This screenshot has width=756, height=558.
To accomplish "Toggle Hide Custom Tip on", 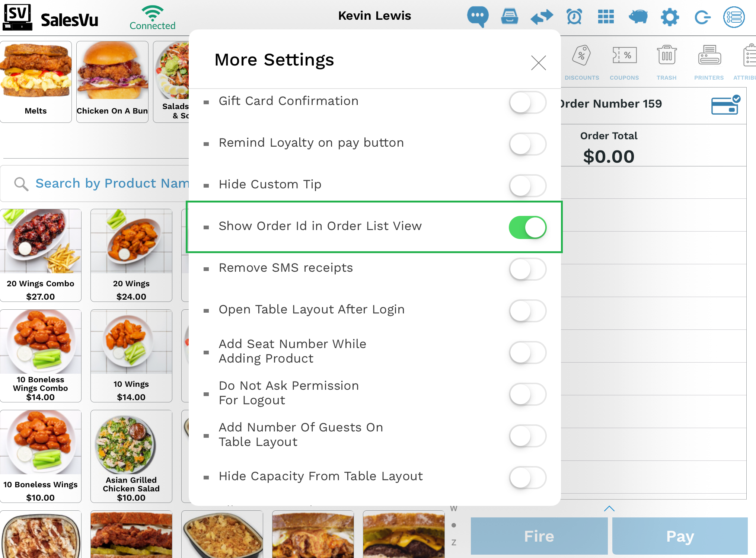I will (x=527, y=186).
